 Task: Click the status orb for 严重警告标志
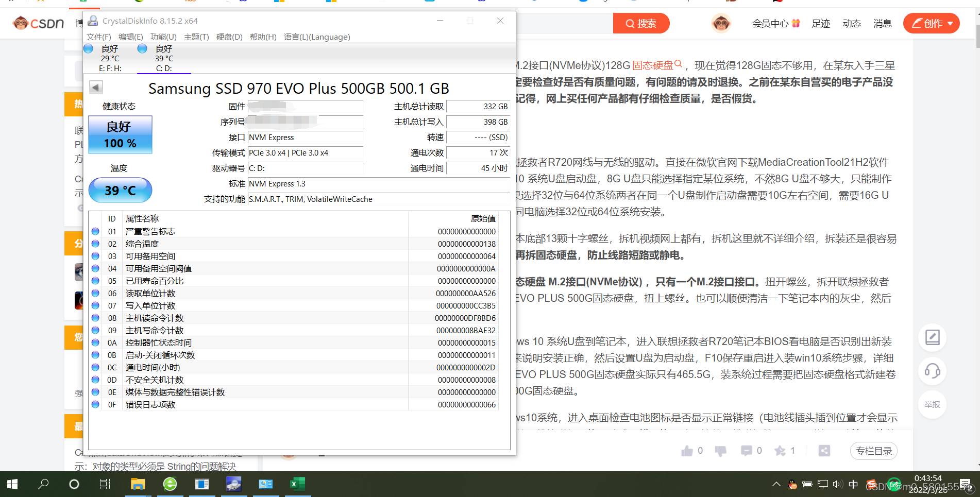point(95,231)
